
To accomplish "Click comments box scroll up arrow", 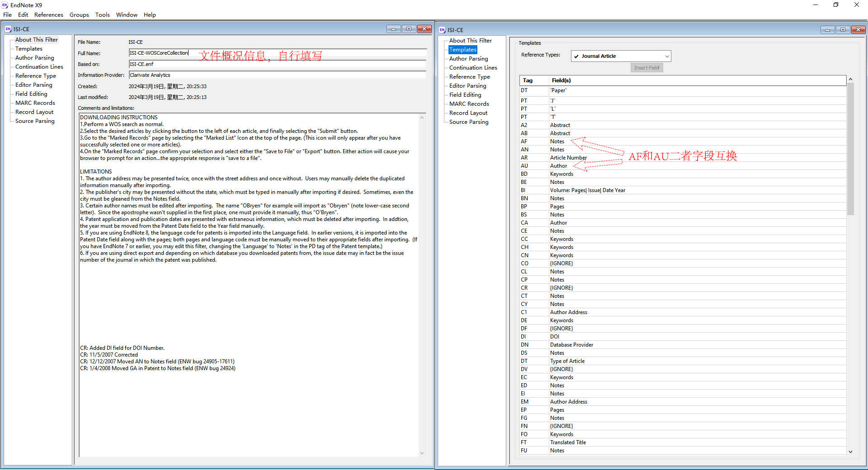I will (422, 117).
